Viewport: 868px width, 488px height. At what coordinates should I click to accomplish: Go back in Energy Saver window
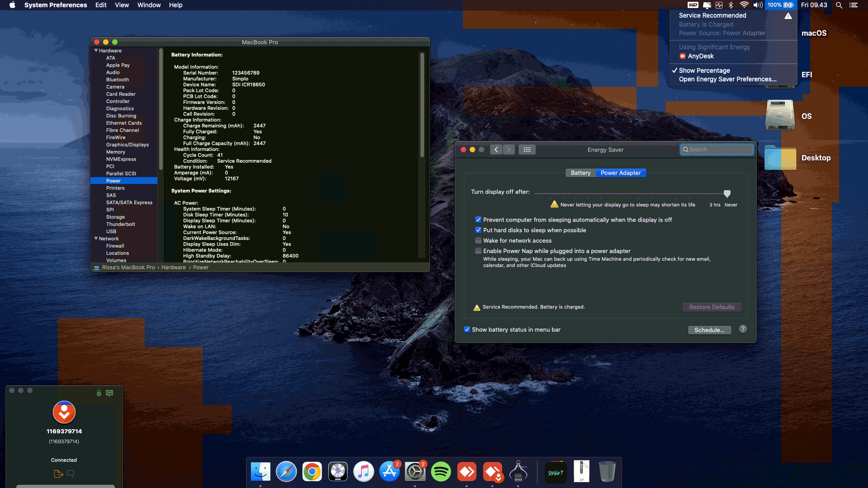(496, 150)
